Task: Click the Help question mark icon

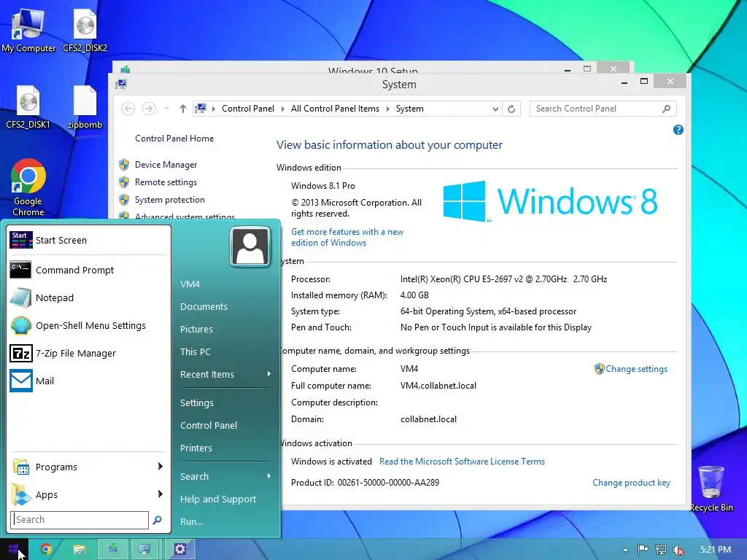Action: click(x=678, y=130)
